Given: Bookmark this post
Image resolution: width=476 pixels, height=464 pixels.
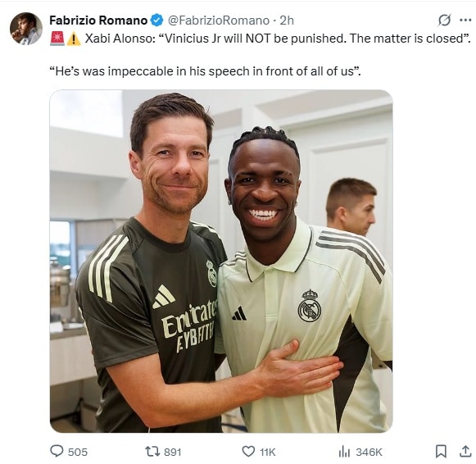Looking at the screenshot, I should coord(441,451).
